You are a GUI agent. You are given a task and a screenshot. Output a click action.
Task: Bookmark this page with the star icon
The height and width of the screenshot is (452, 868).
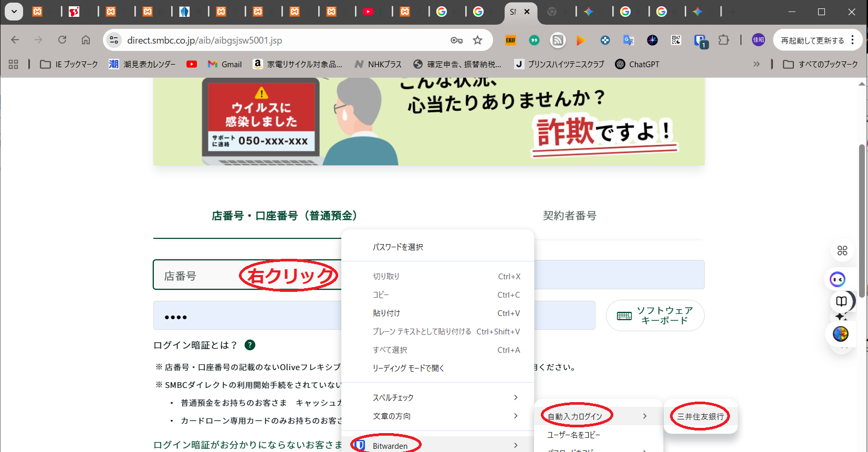pyautogui.click(x=477, y=40)
